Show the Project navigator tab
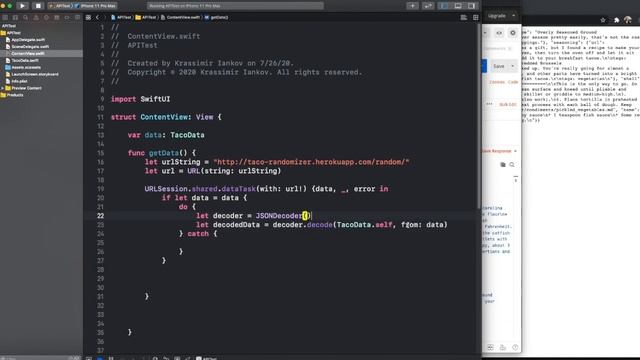This screenshot has width=640, height=360. pyautogui.click(x=5, y=18)
